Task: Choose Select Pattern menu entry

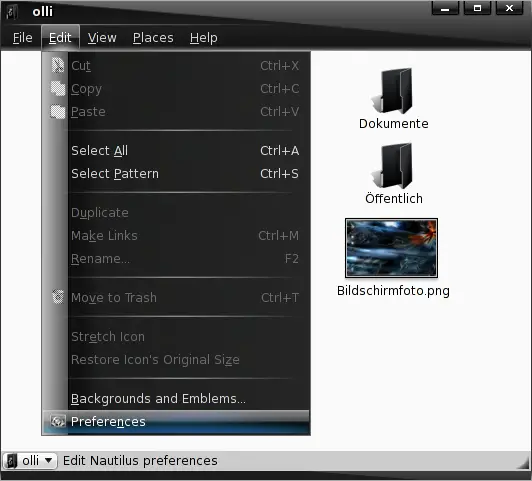Action: point(185,174)
